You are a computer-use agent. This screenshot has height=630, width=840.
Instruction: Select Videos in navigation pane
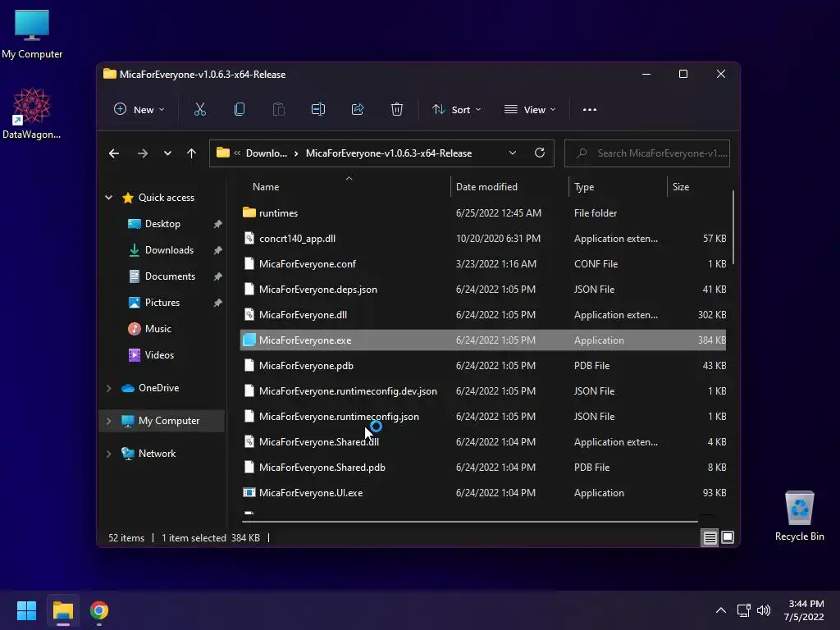[159, 355]
